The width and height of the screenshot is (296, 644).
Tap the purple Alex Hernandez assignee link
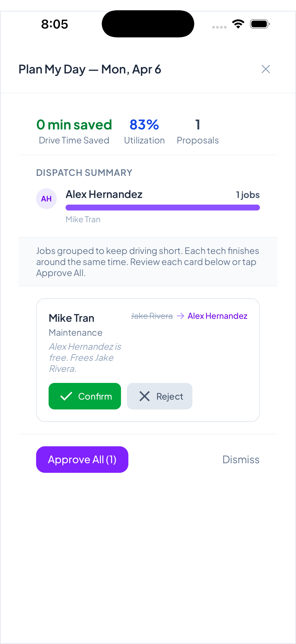click(x=217, y=316)
